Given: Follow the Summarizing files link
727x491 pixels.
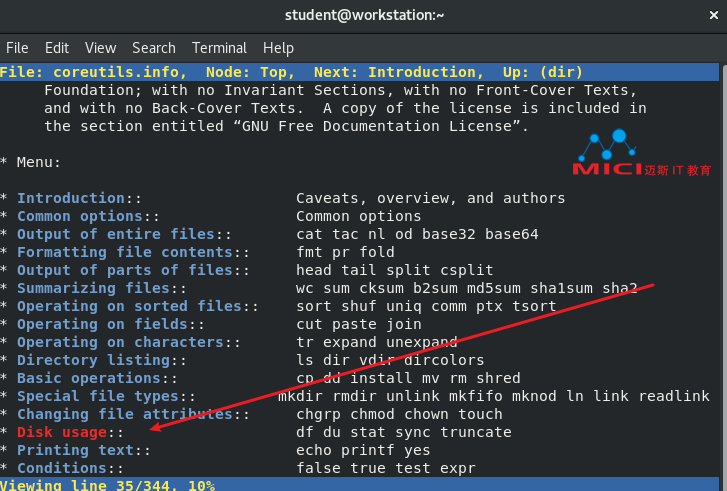Looking at the screenshot, I should click(x=94, y=288).
